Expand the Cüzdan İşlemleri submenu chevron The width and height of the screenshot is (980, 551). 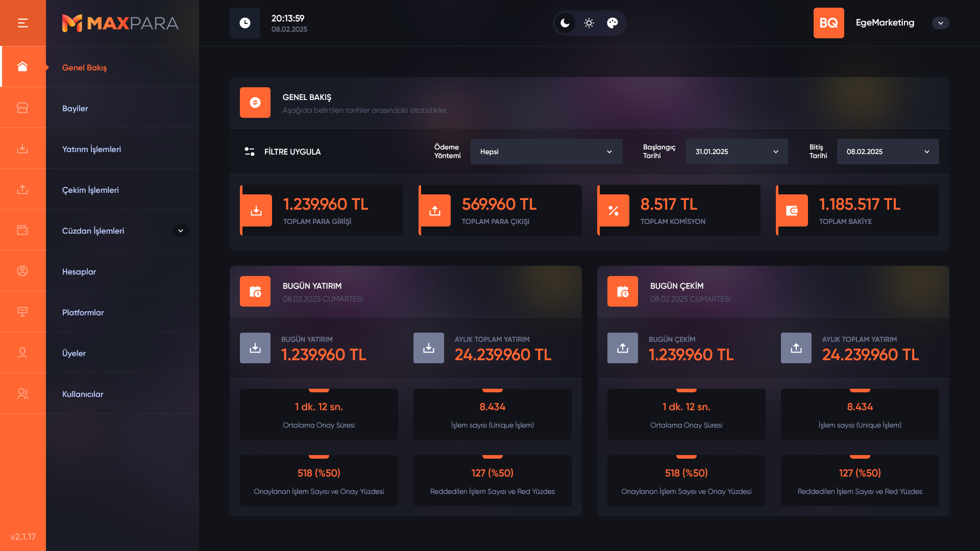pos(181,231)
